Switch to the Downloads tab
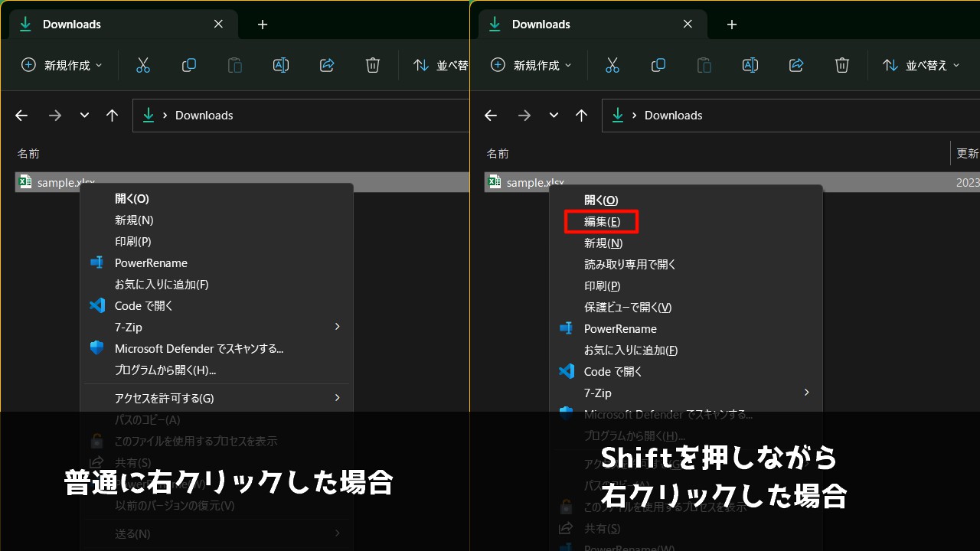 tap(71, 24)
